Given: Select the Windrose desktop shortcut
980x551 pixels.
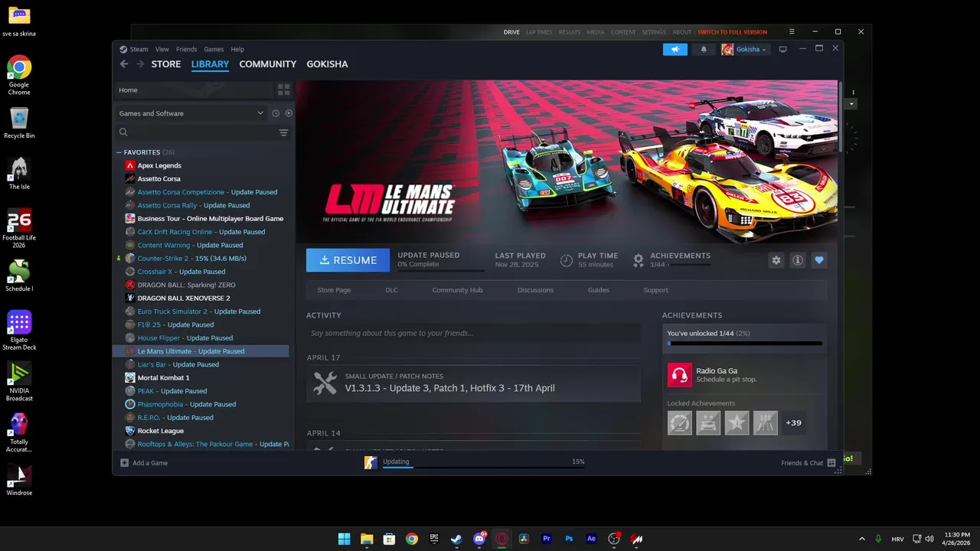Looking at the screenshot, I should [x=19, y=480].
